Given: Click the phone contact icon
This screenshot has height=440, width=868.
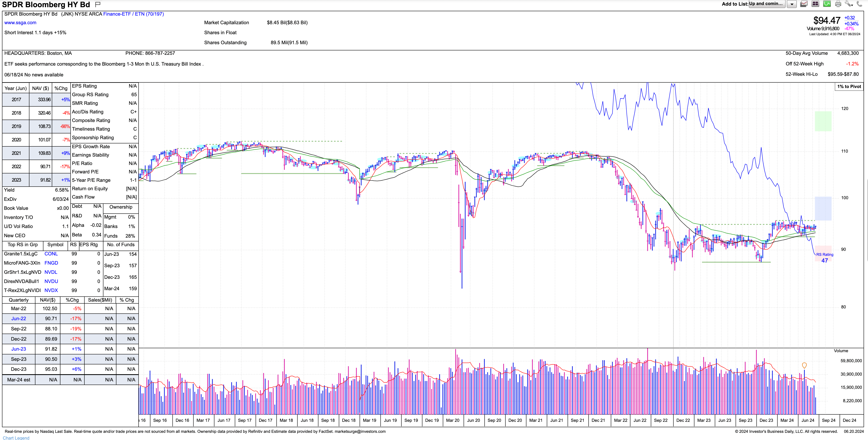Looking at the screenshot, I should pyautogui.click(x=860, y=4).
